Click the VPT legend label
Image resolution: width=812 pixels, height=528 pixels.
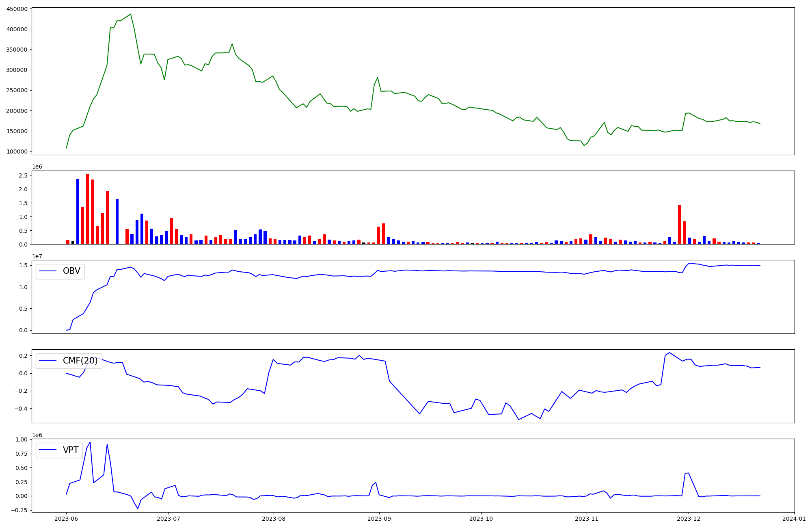[x=71, y=450]
